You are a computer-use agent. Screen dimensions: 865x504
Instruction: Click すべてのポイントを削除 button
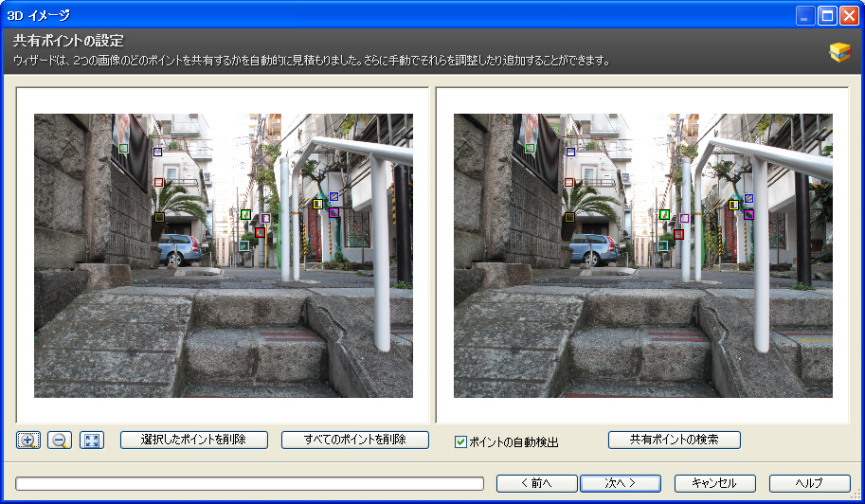tap(355, 440)
